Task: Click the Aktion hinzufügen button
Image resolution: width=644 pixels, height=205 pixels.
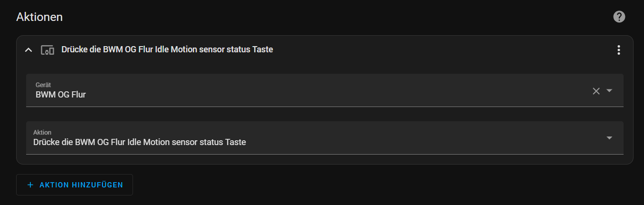Action: [x=75, y=185]
